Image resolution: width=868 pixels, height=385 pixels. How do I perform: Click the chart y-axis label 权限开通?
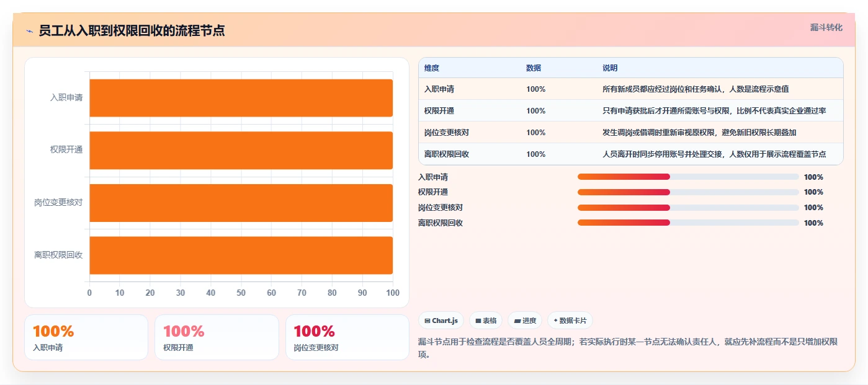[66, 150]
